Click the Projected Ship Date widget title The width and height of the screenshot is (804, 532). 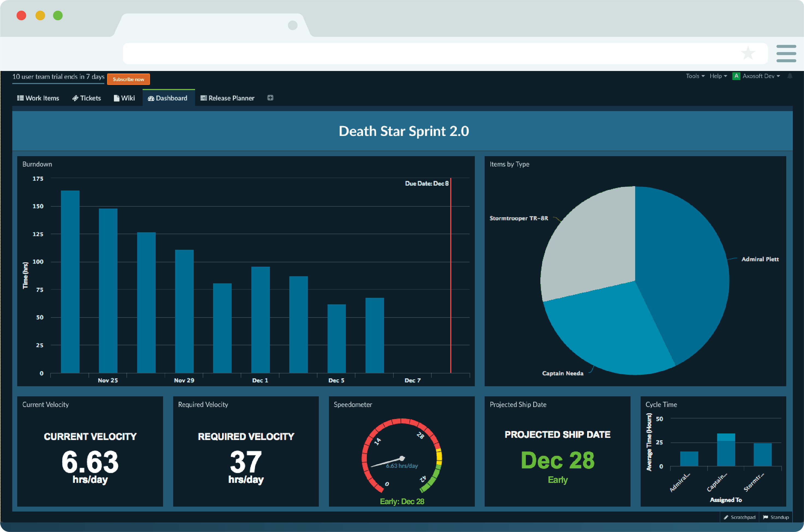[x=518, y=405]
